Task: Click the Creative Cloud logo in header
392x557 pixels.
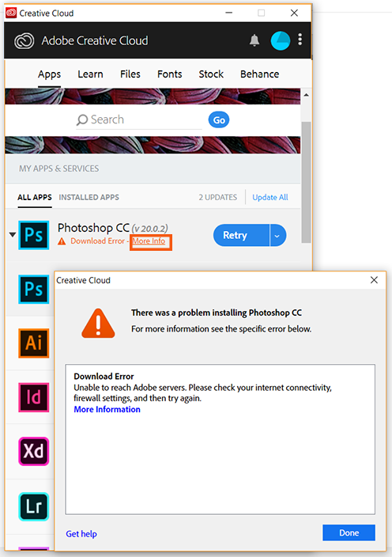Action: [24, 40]
